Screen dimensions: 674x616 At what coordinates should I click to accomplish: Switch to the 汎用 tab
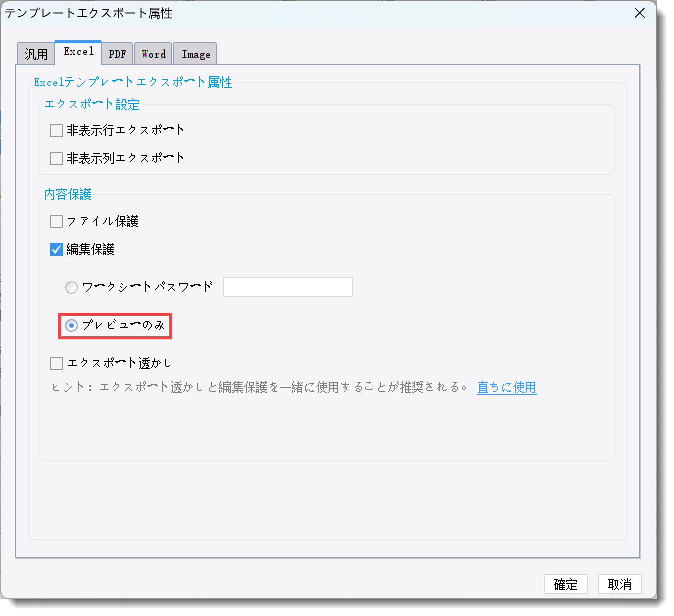pyautogui.click(x=36, y=54)
